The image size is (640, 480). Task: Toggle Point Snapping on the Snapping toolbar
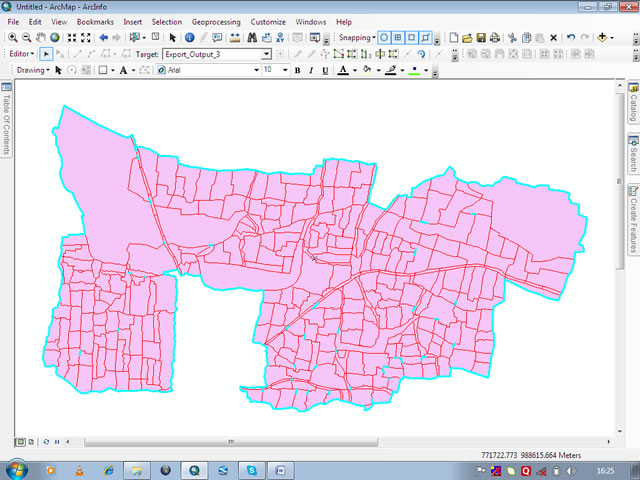click(x=385, y=38)
